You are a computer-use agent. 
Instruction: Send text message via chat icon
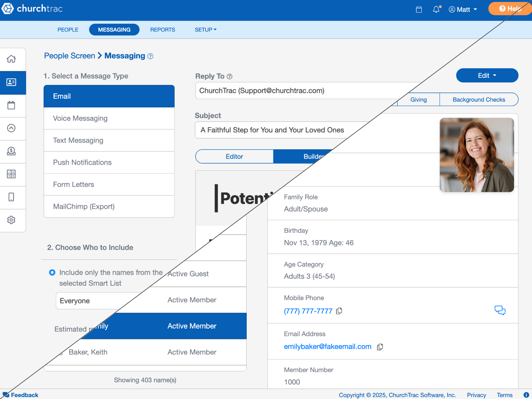pyautogui.click(x=500, y=310)
